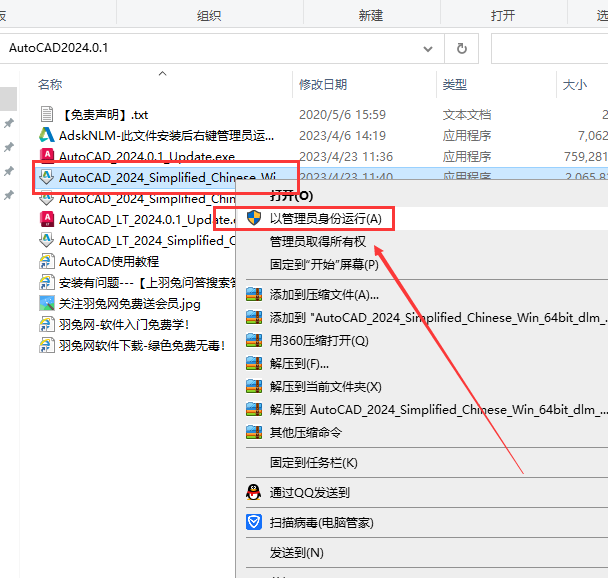608x578 pixels.
Task: Click the AutoCAD_LT_2024_Simplified installer icon
Action: 47,240
